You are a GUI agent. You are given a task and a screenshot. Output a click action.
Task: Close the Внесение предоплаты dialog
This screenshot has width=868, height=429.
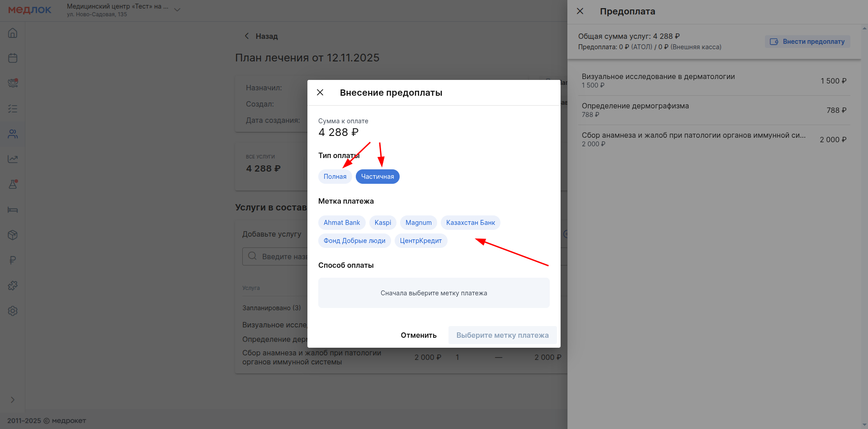pos(320,93)
